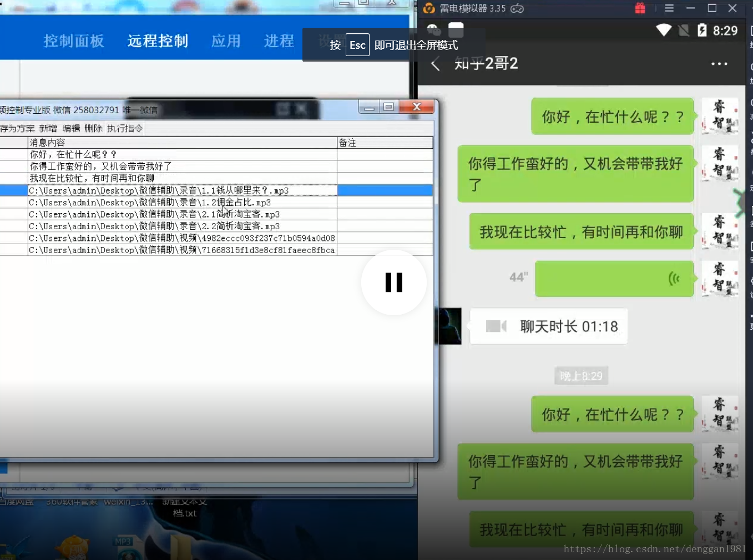
Task: Tap the 你好，在忙什么呢？？ bubble below 晚上8:29
Action: 613,414
